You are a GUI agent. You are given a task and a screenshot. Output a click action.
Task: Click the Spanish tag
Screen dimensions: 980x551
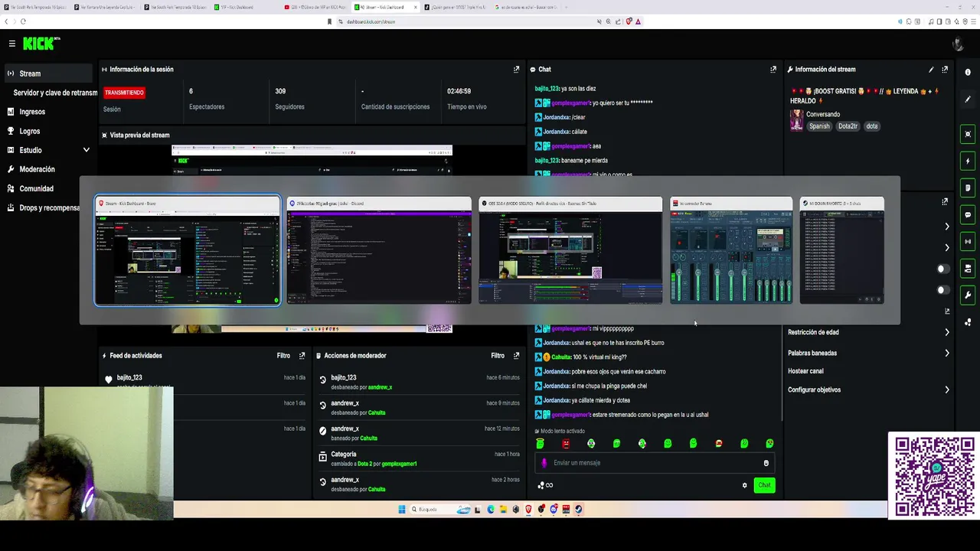pyautogui.click(x=819, y=126)
